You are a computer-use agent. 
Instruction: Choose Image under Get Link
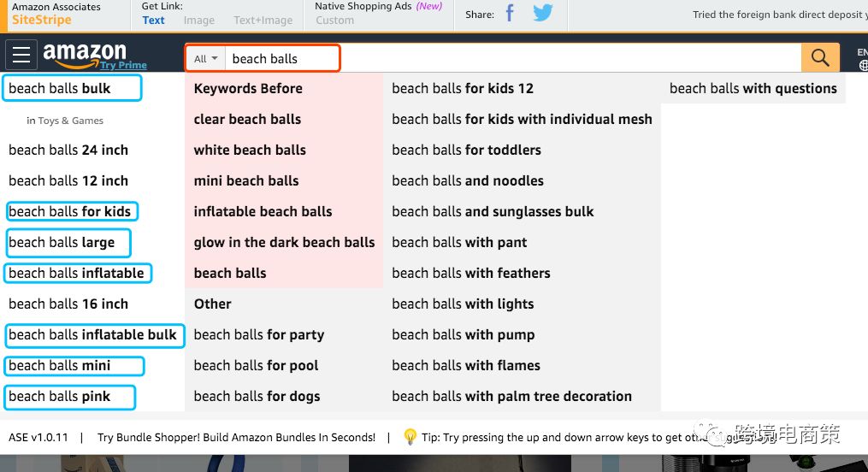(198, 21)
